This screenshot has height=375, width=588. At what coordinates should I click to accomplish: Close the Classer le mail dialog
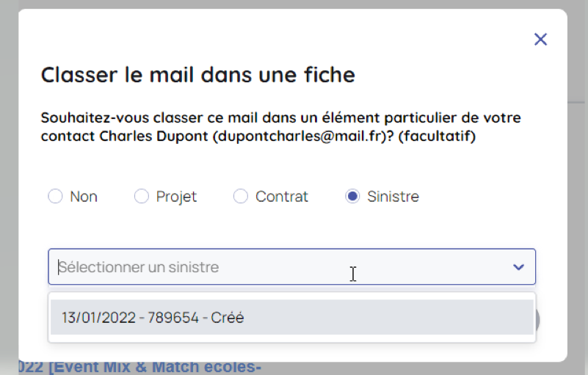coord(540,40)
